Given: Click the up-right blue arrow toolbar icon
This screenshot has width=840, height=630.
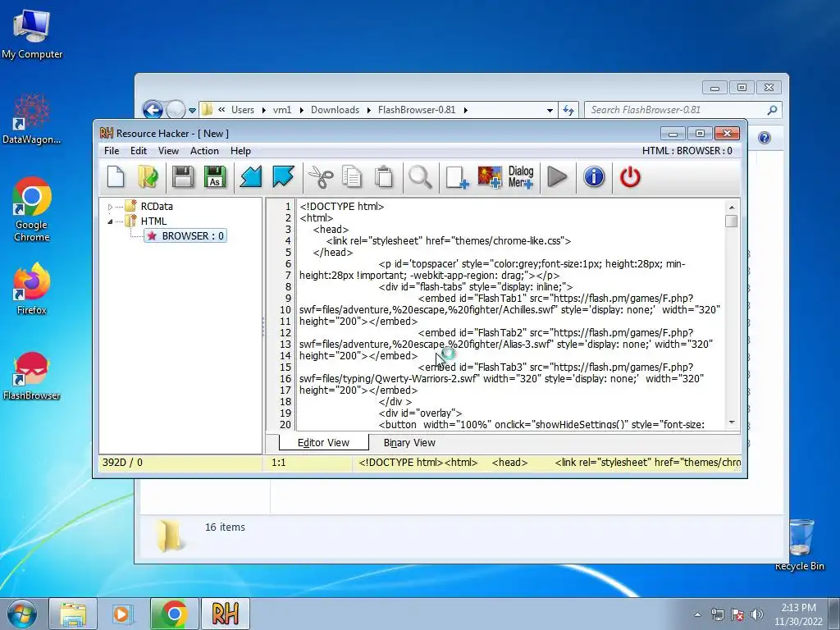Looking at the screenshot, I should coord(283,177).
